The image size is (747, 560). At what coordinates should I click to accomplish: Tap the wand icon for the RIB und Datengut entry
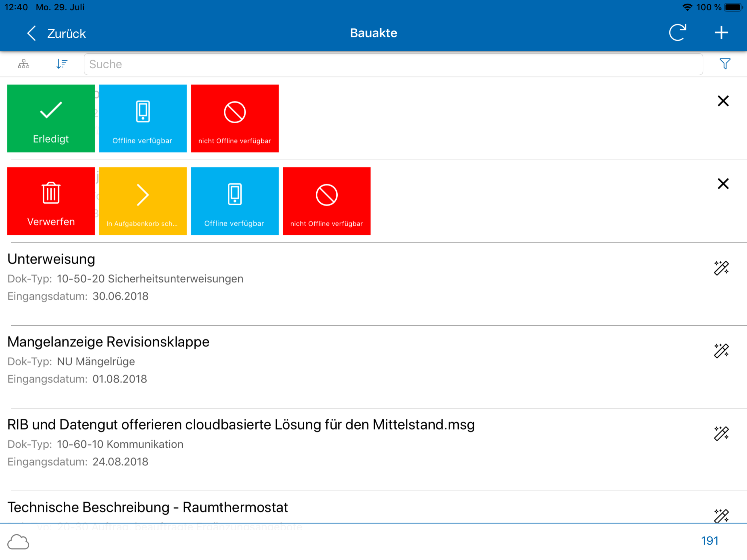pyautogui.click(x=721, y=434)
